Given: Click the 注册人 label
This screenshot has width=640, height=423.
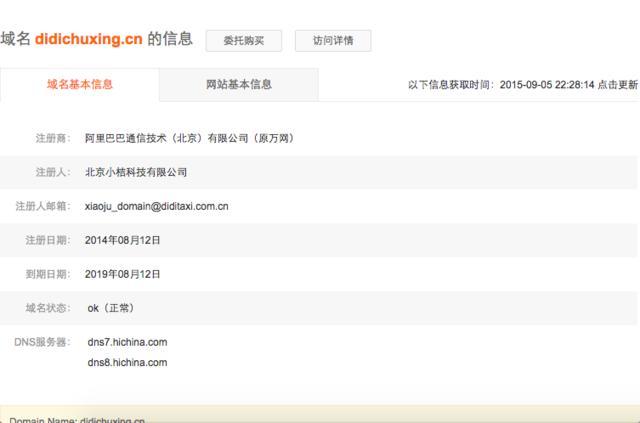Looking at the screenshot, I should point(53,172).
